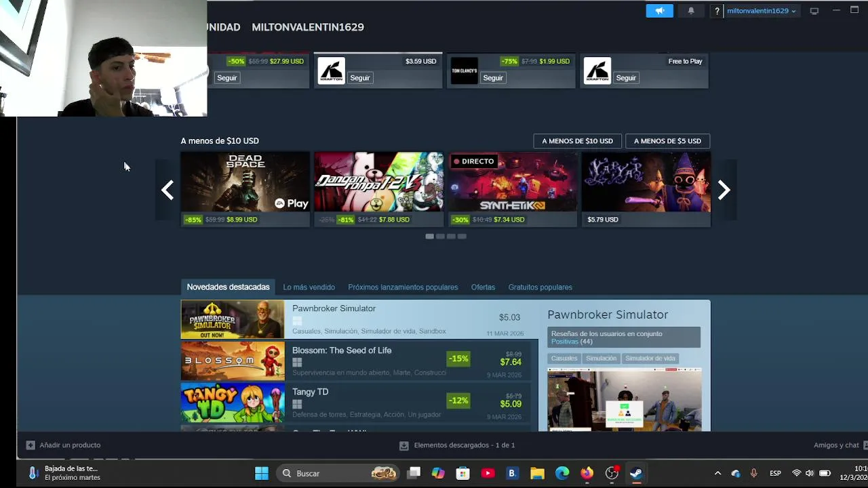868x488 pixels.
Task: Select fourth carousel page indicator
Action: pyautogui.click(x=462, y=237)
